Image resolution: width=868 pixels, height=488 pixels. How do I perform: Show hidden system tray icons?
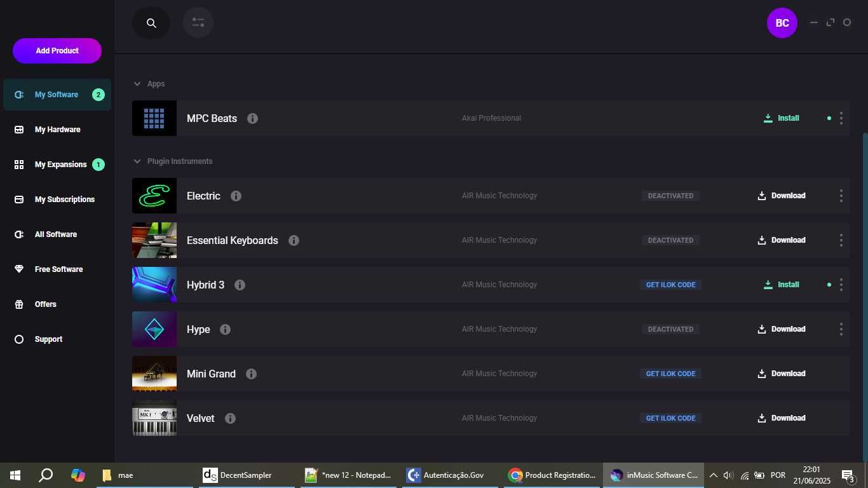coord(713,475)
